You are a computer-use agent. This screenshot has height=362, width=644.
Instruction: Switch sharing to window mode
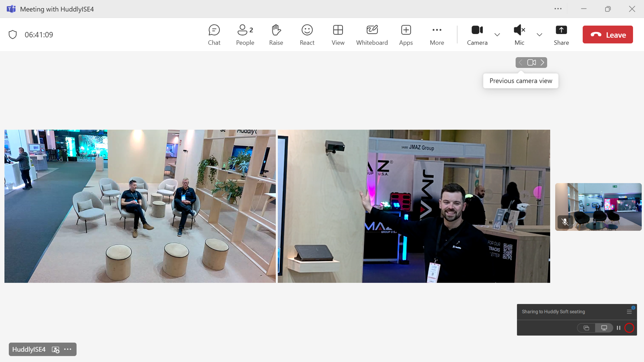tap(586, 328)
